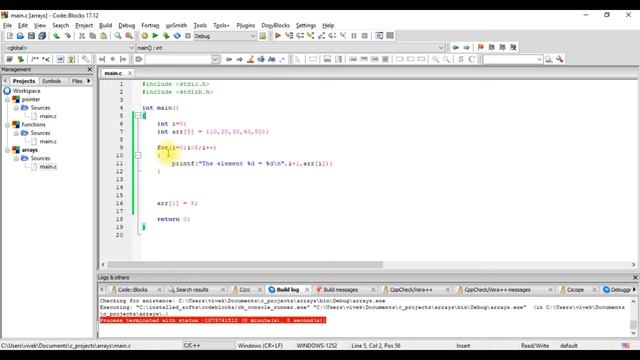Open the Plugins menu
The height and width of the screenshot is (360, 640).
[x=245, y=25]
